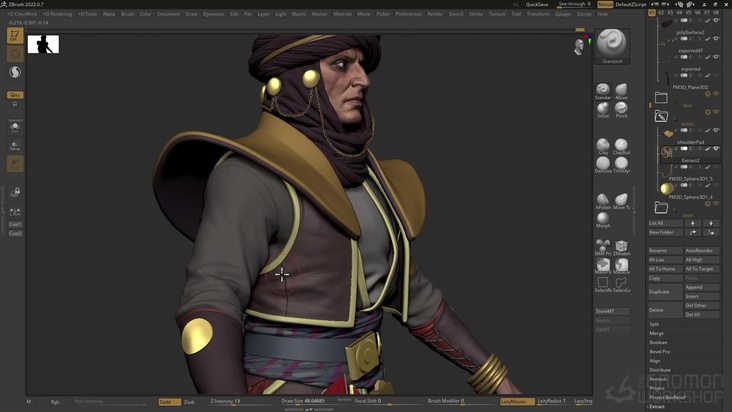732x412 pixels.
Task: Open the large Standard brush thumbnail
Action: (x=612, y=46)
